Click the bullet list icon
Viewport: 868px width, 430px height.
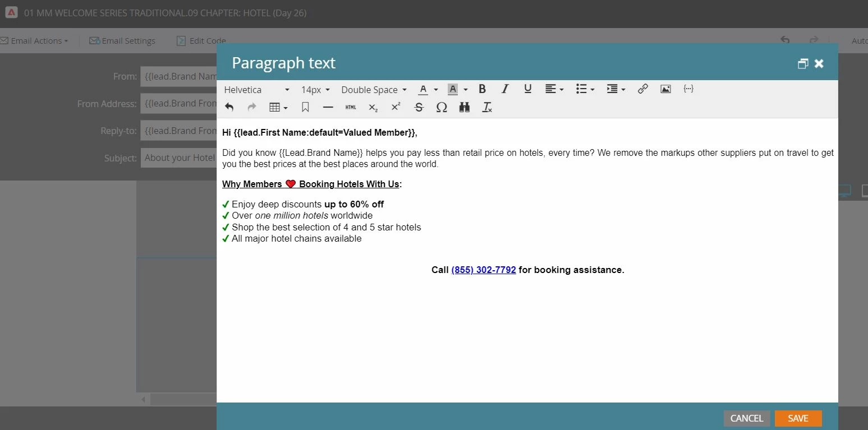point(581,89)
